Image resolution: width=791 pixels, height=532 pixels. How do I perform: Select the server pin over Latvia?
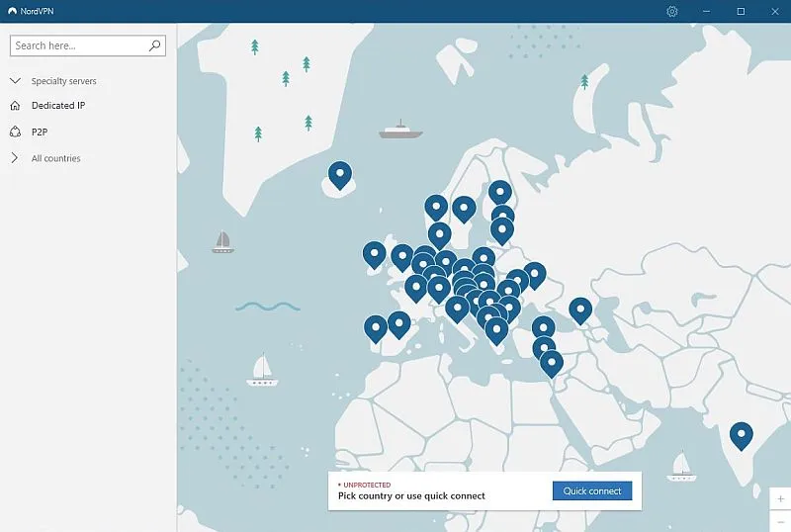[502, 231]
